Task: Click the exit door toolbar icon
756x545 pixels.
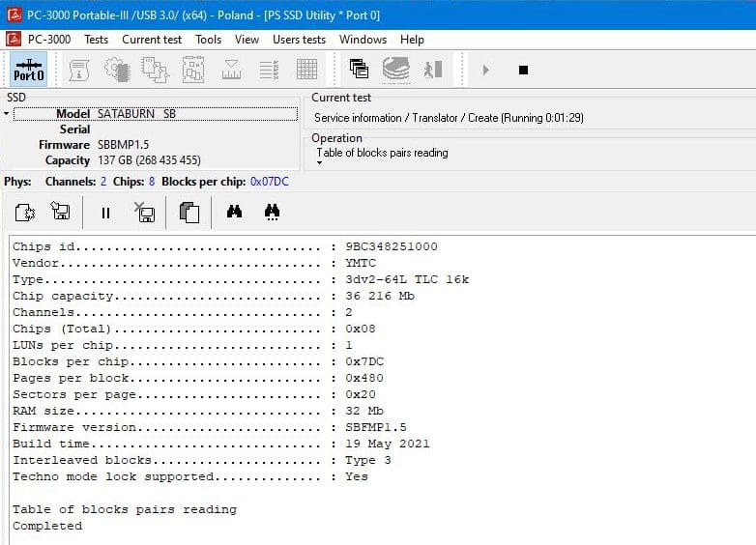Action: tap(433, 70)
